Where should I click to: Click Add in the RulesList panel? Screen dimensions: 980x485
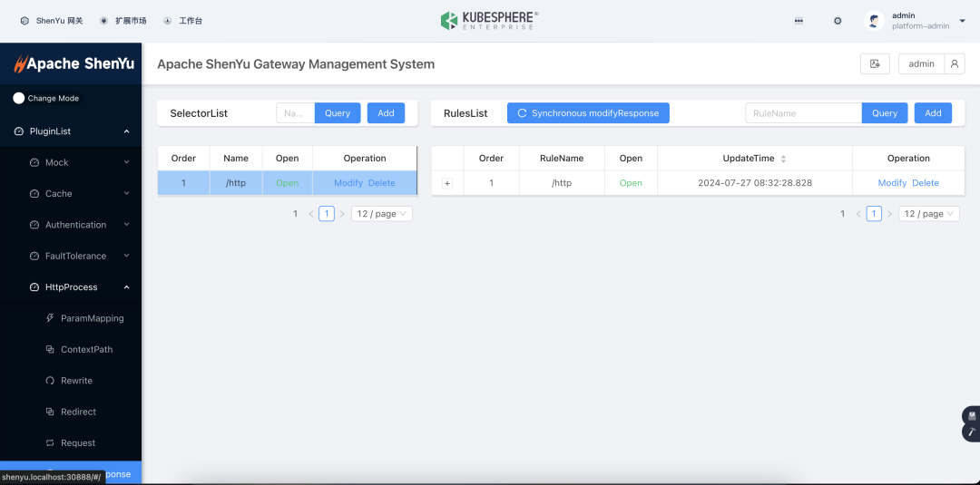(x=933, y=113)
